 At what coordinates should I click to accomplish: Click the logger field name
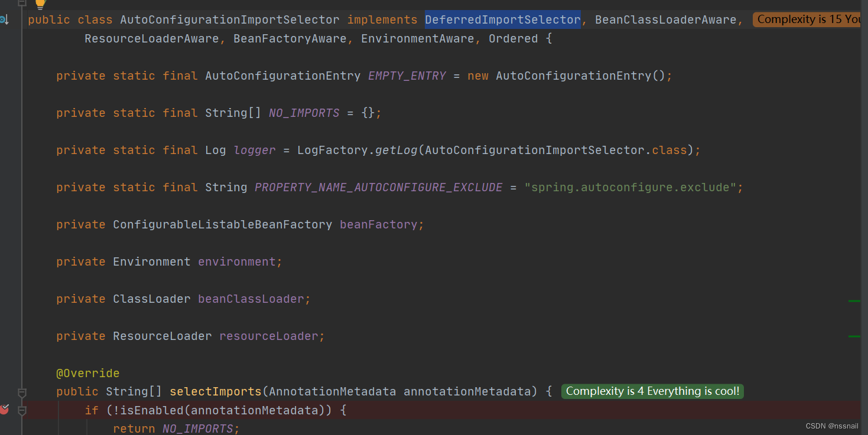pyautogui.click(x=255, y=150)
